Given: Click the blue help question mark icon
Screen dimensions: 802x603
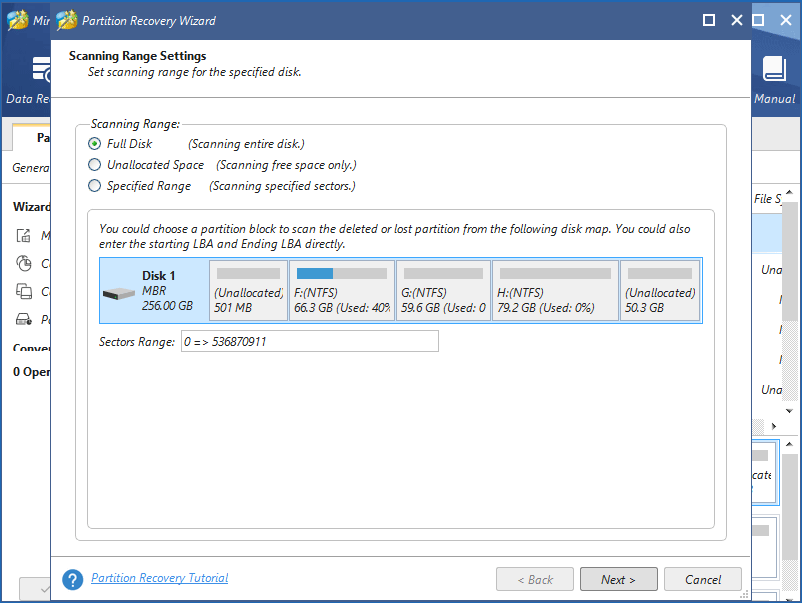Looking at the screenshot, I should pyautogui.click(x=72, y=578).
